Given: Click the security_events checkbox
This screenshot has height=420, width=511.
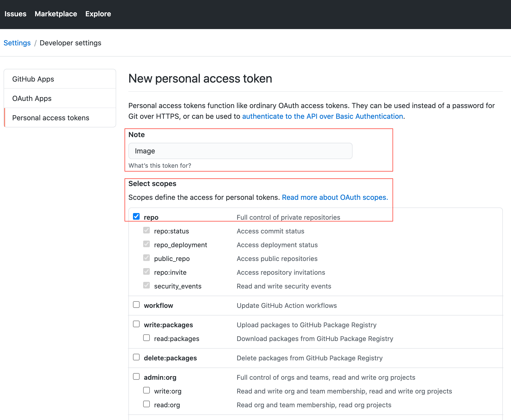Looking at the screenshot, I should 146,285.
